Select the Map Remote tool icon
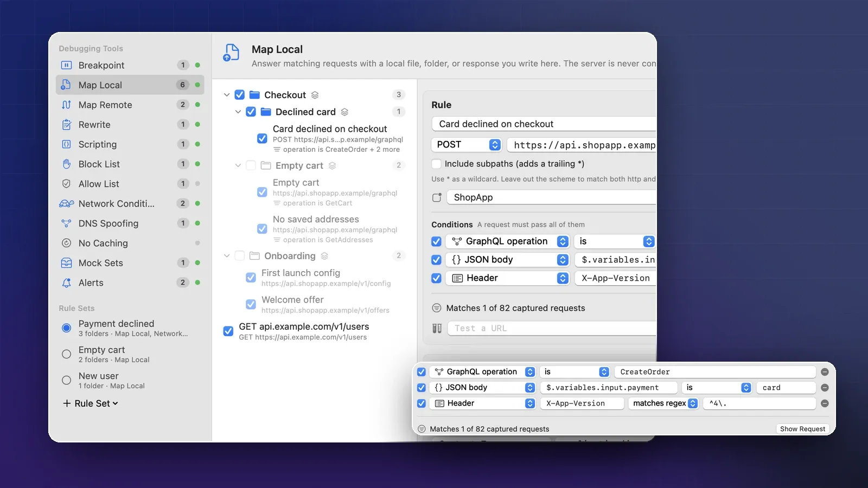868x488 pixels. pyautogui.click(x=66, y=105)
